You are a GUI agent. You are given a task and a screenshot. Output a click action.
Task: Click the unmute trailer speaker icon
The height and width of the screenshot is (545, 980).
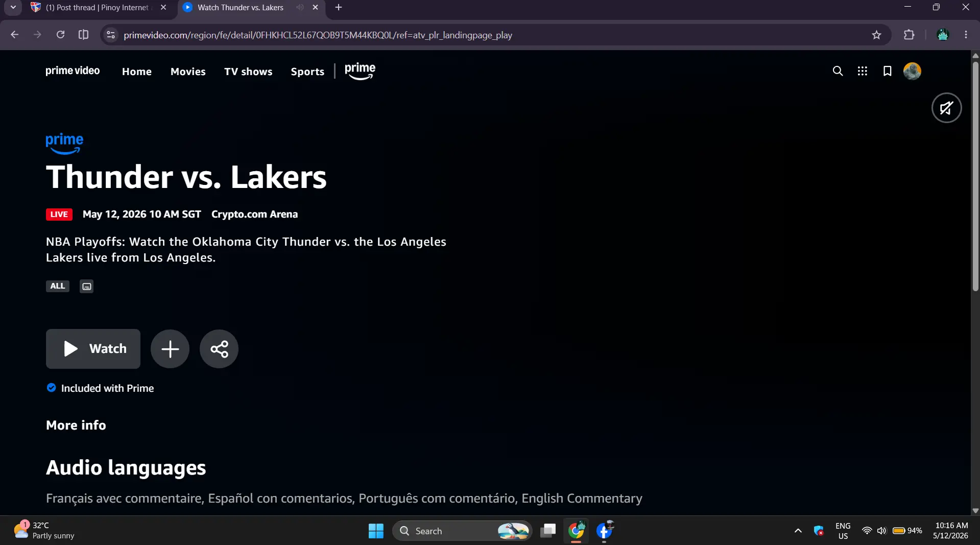point(946,108)
